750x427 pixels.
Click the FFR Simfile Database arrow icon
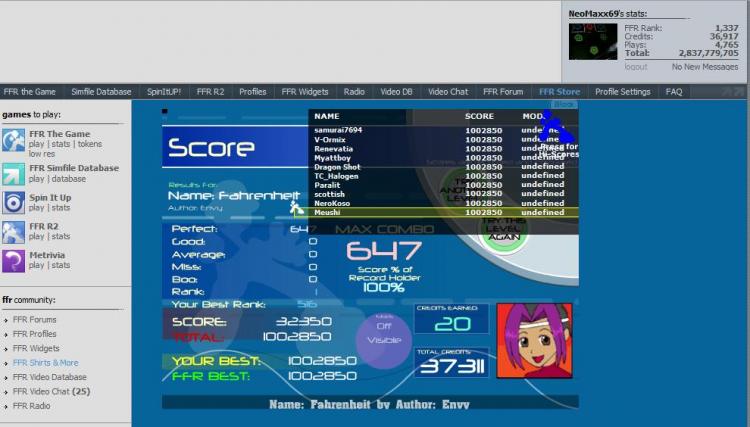pos(13,174)
